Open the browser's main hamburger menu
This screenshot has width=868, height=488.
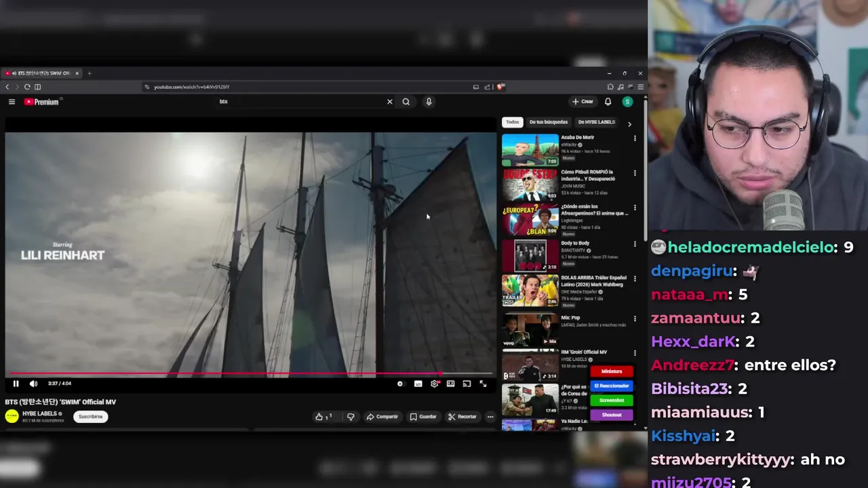[640, 87]
